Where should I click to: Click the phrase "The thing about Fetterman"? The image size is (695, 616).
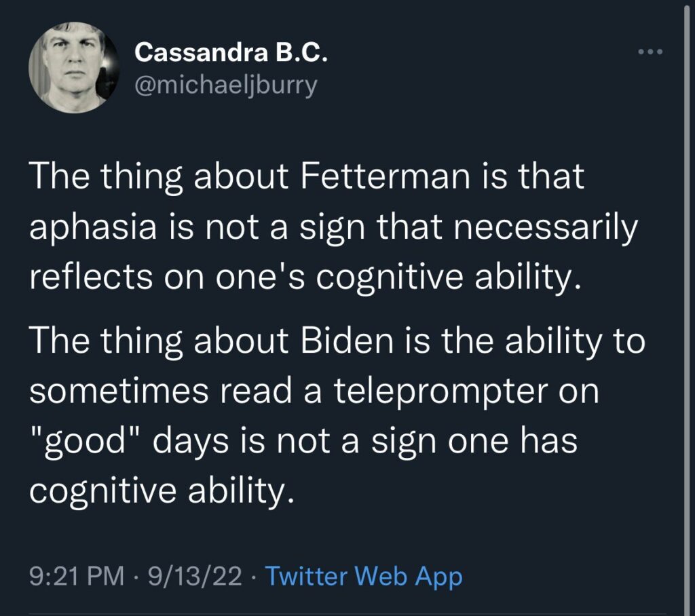(x=250, y=177)
